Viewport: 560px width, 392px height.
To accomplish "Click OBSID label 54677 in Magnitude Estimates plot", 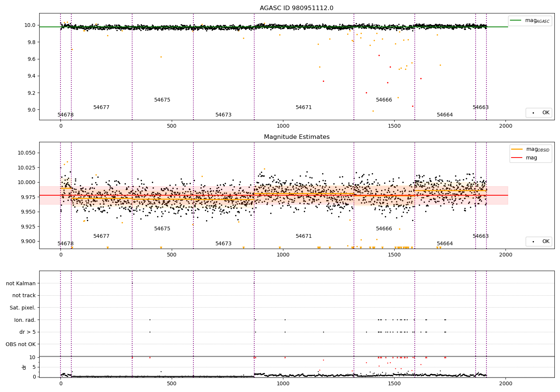I will coord(102,236).
